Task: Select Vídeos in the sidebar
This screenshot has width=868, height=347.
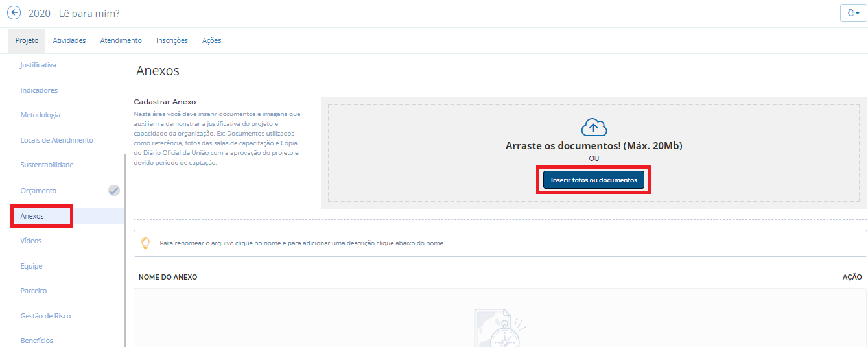Action: click(x=31, y=241)
